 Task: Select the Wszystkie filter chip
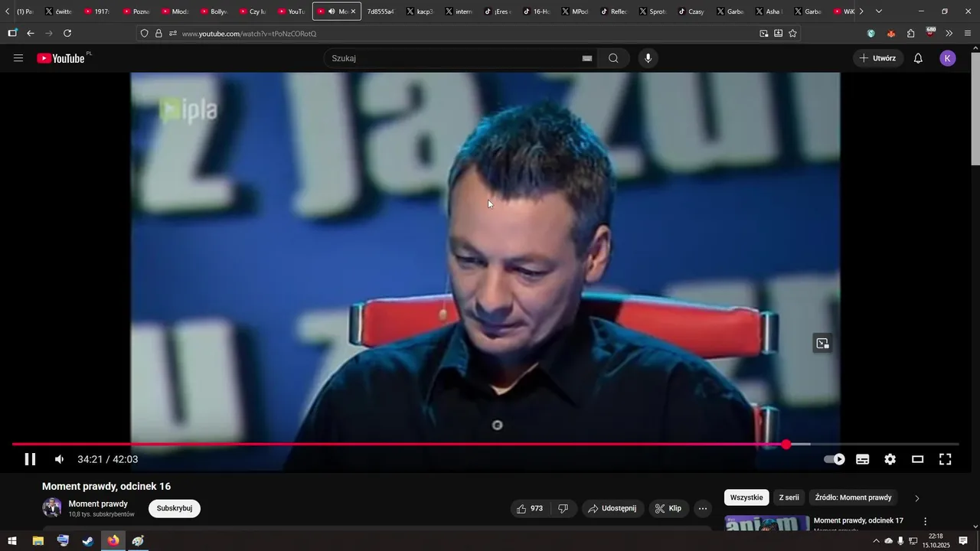[746, 497]
